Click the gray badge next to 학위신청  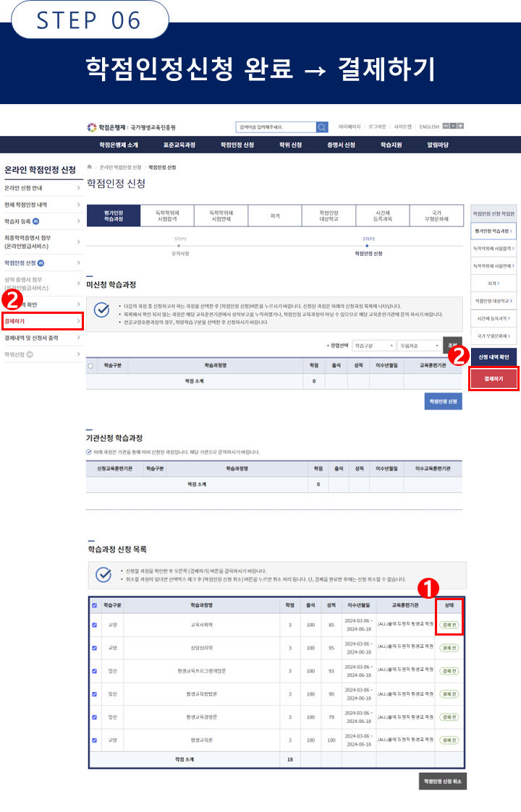coord(30,355)
